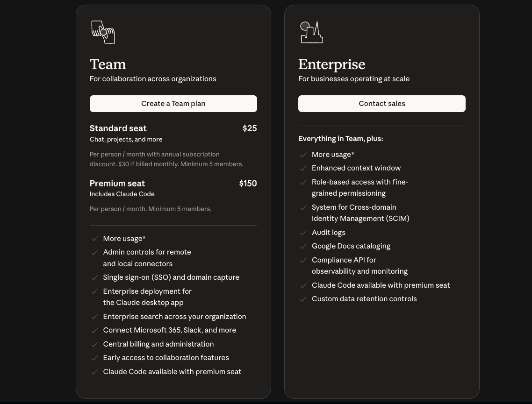This screenshot has height=404, width=532.
Task: Click the Team plan heading
Action: pyautogui.click(x=108, y=64)
